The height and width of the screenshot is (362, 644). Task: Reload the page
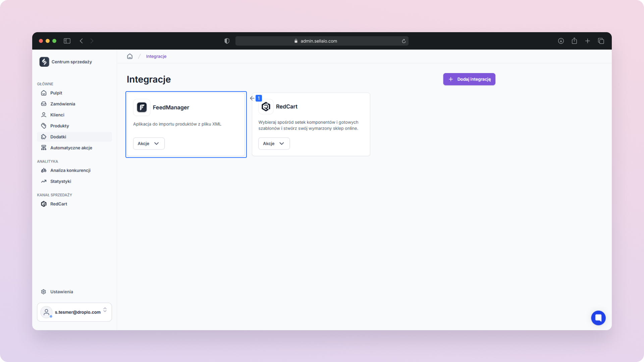(404, 41)
